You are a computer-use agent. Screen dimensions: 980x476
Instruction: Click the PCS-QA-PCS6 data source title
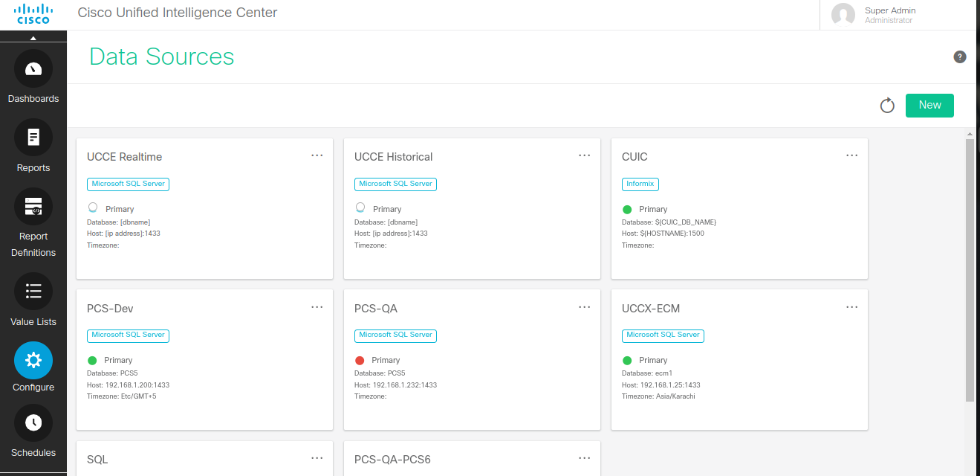[x=392, y=460]
